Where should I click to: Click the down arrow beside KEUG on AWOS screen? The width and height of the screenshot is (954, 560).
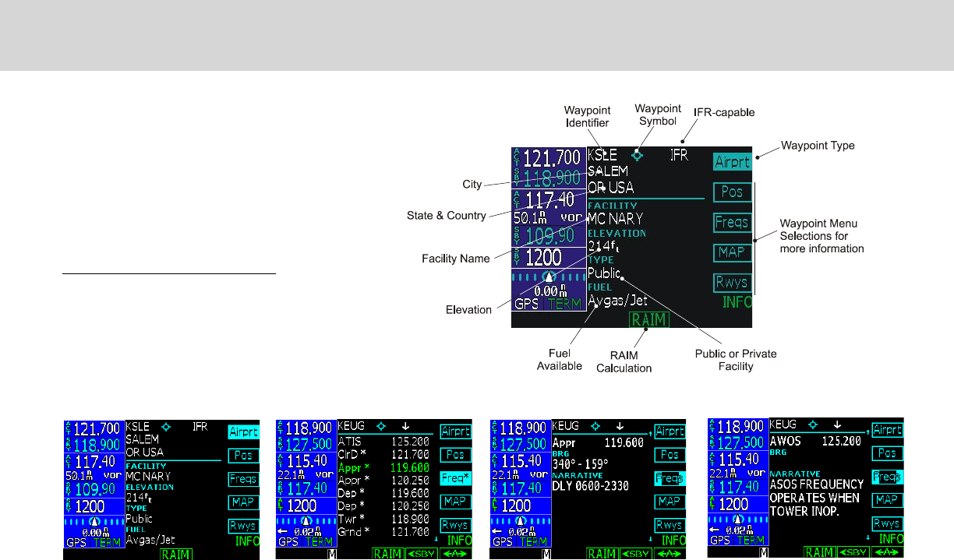(835, 426)
